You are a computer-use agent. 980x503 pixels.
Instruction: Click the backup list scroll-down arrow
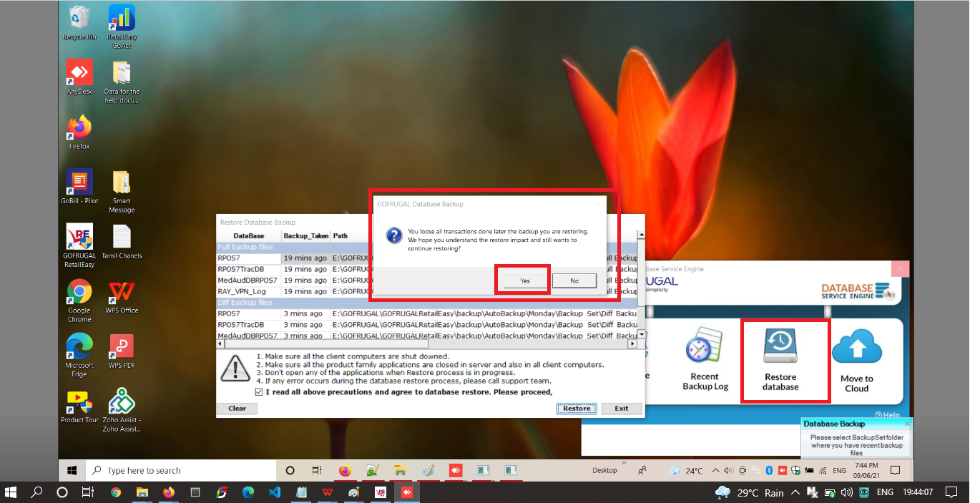pos(642,335)
